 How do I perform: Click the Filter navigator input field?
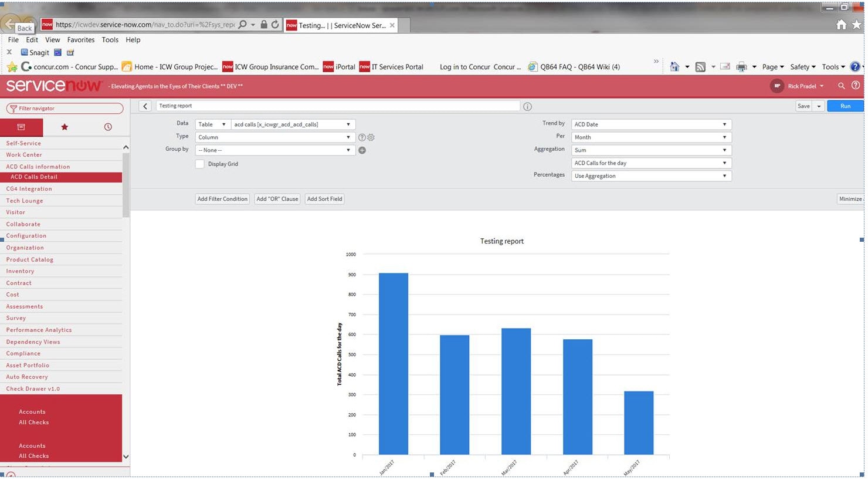coord(65,109)
